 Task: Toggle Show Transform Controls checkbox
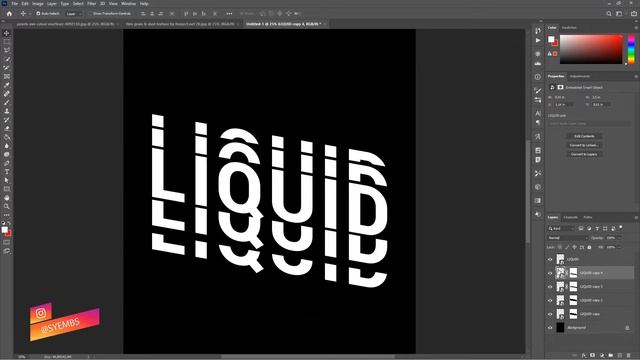[x=90, y=13]
